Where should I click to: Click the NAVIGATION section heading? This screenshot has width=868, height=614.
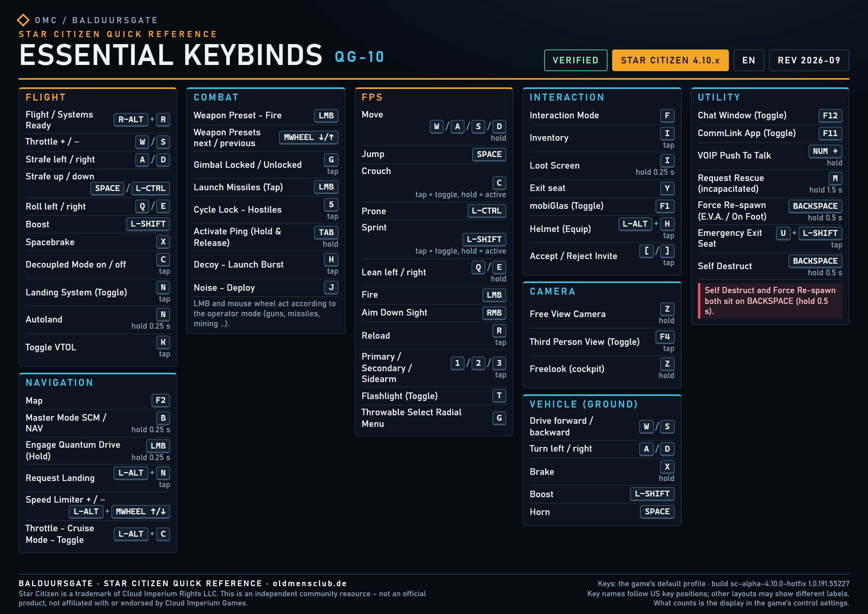tap(60, 383)
